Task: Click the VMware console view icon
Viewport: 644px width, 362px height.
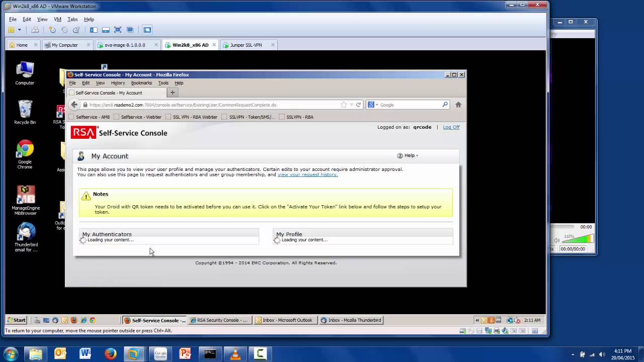Action: tap(147, 30)
